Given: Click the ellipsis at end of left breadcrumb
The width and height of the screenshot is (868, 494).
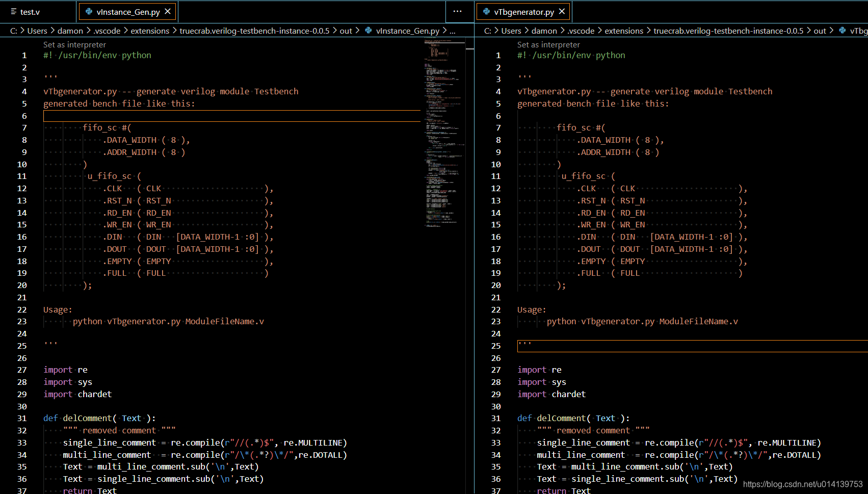Looking at the screenshot, I should 452,31.
